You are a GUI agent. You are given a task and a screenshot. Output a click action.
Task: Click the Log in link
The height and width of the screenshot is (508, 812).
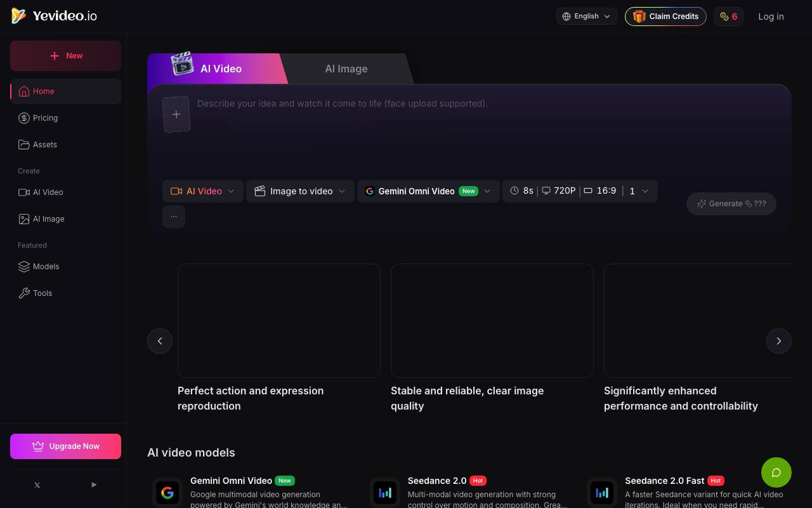(x=771, y=17)
